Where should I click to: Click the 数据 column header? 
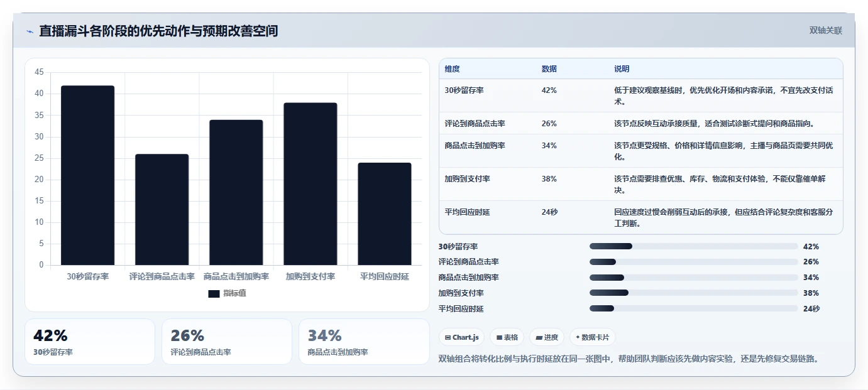click(549, 69)
